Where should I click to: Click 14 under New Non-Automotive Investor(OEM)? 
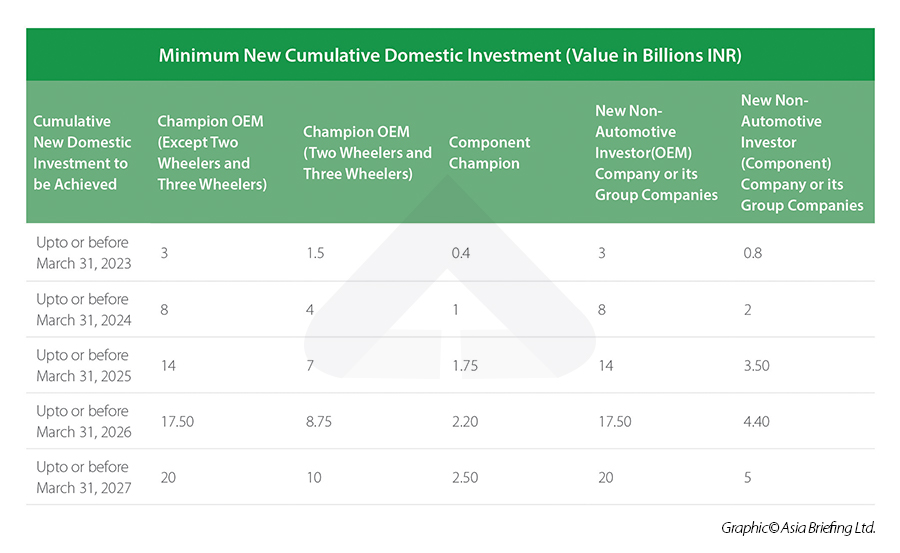606,366
